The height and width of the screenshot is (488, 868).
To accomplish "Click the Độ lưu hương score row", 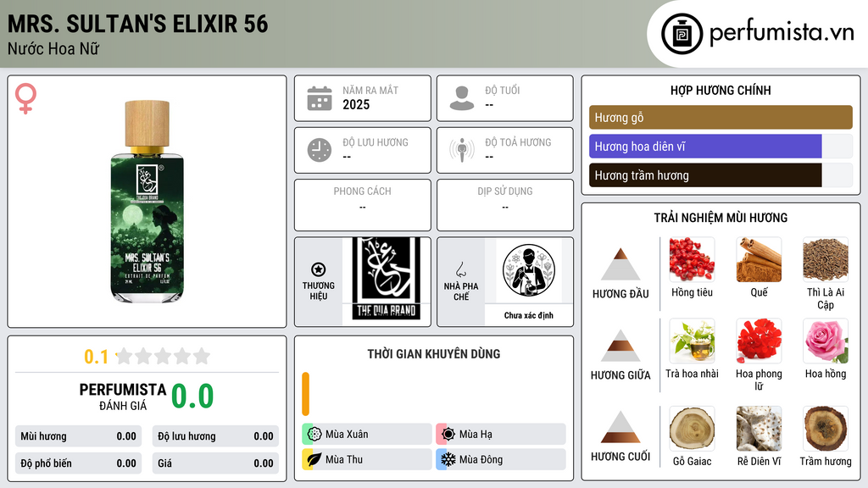I will pos(215,436).
